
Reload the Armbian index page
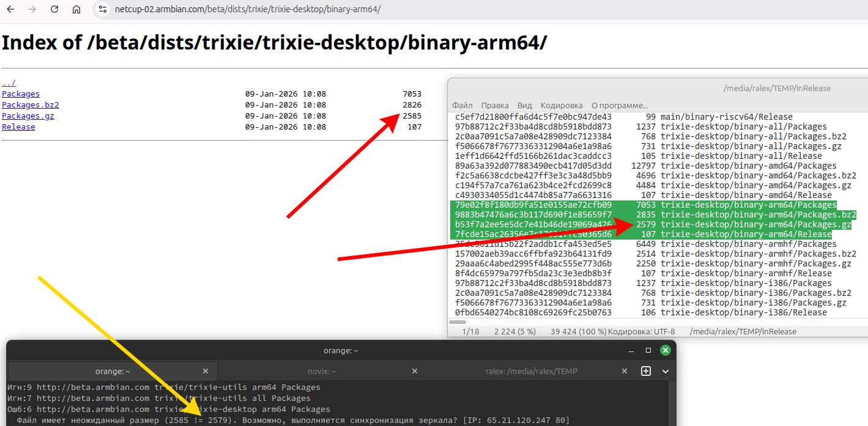(x=54, y=10)
